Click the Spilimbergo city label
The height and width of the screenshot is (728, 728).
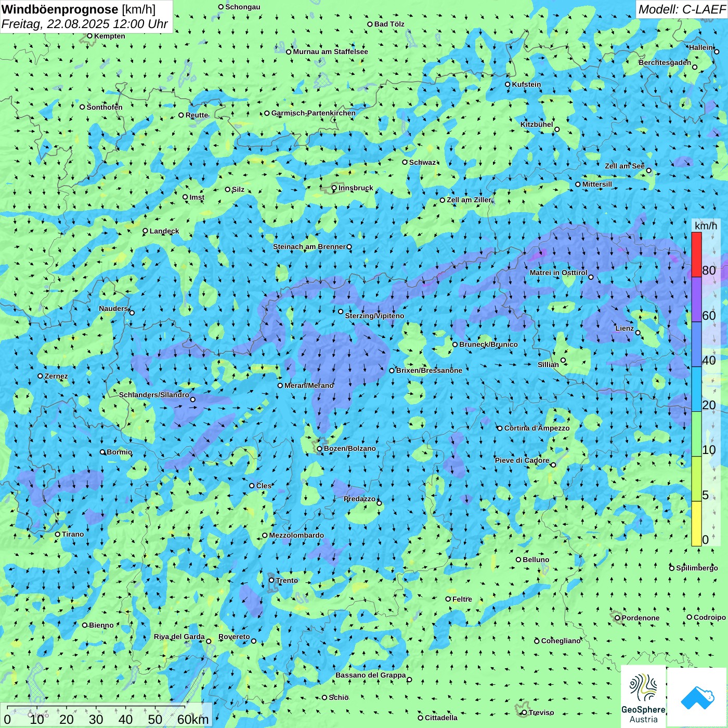pos(697,568)
